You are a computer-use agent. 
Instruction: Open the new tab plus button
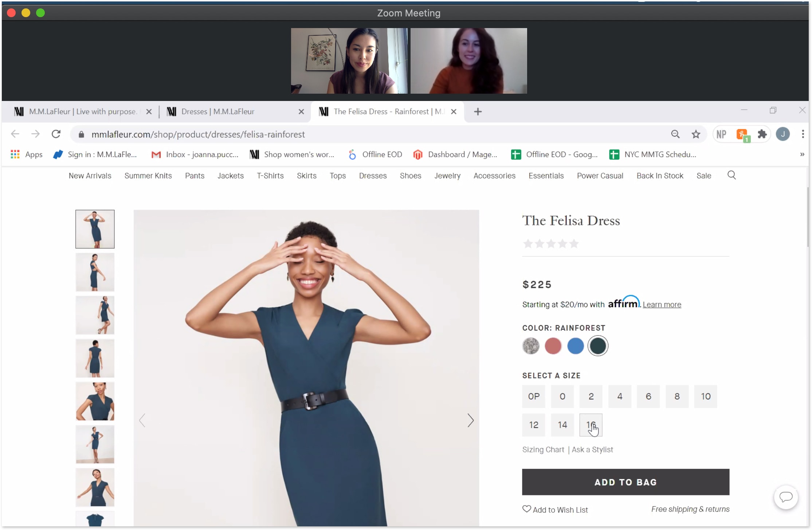coord(478,112)
